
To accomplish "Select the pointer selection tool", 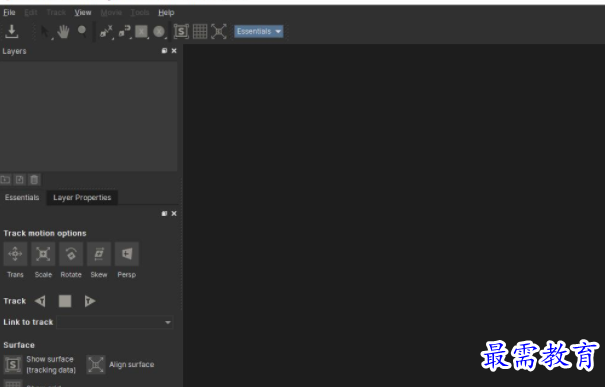I will [46, 31].
